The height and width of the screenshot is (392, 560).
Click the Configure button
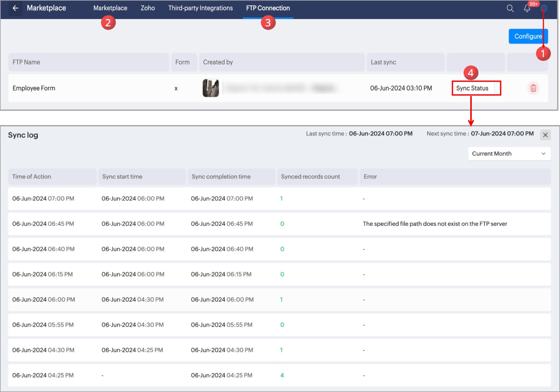pos(528,36)
